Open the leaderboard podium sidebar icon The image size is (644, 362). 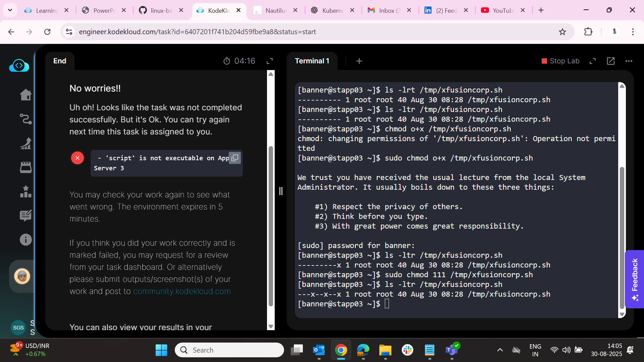point(25,192)
